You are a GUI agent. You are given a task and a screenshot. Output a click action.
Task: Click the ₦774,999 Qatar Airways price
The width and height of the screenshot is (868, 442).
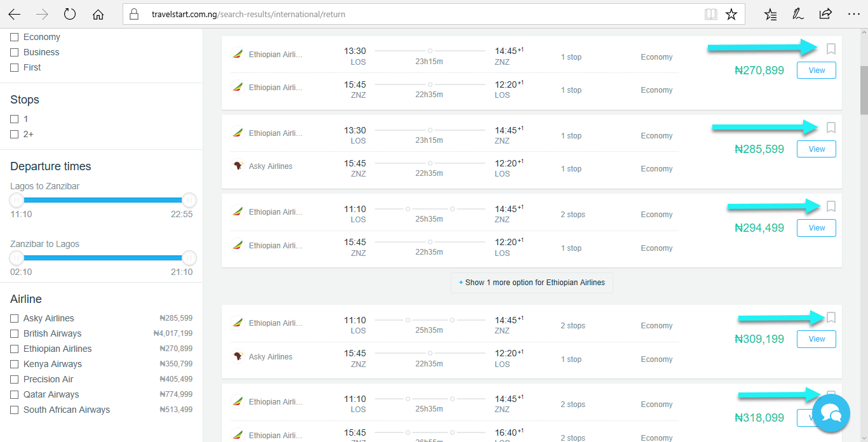pos(176,394)
